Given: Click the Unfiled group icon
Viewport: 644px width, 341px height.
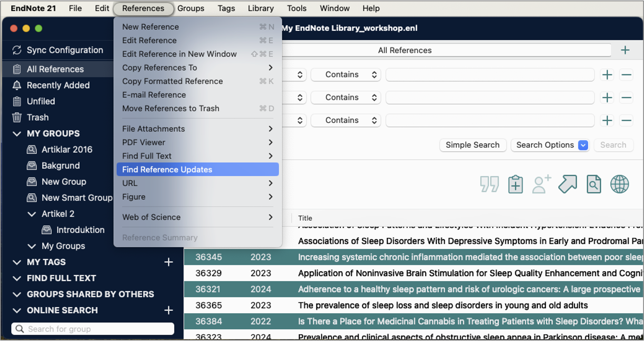Looking at the screenshot, I should pyautogui.click(x=17, y=101).
